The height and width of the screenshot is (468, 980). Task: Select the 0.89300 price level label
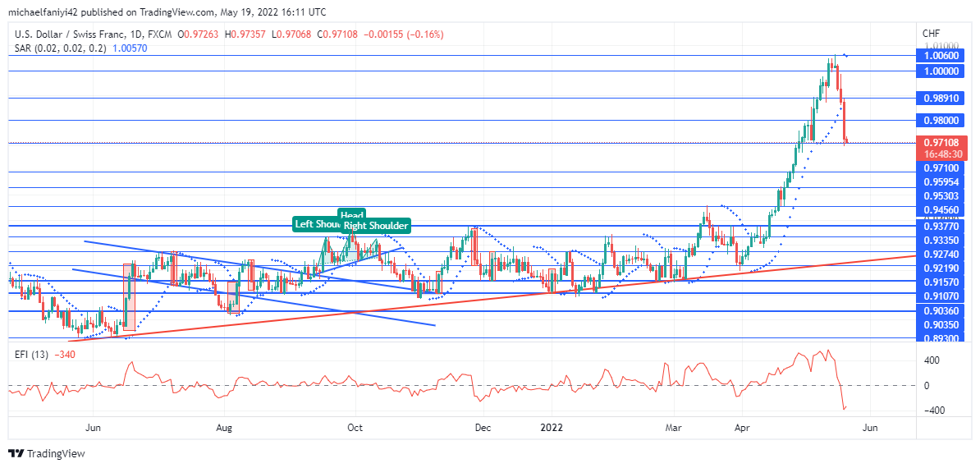click(x=941, y=338)
